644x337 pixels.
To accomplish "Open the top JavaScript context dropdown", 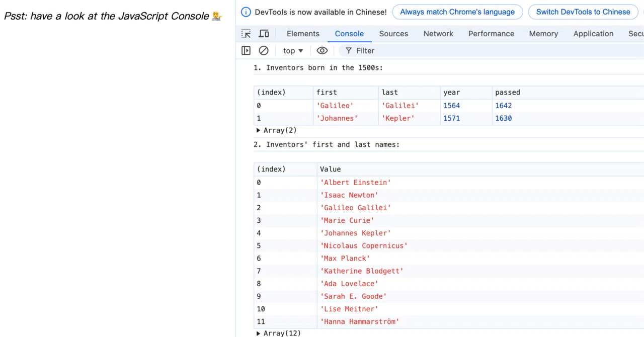I will pyautogui.click(x=293, y=51).
